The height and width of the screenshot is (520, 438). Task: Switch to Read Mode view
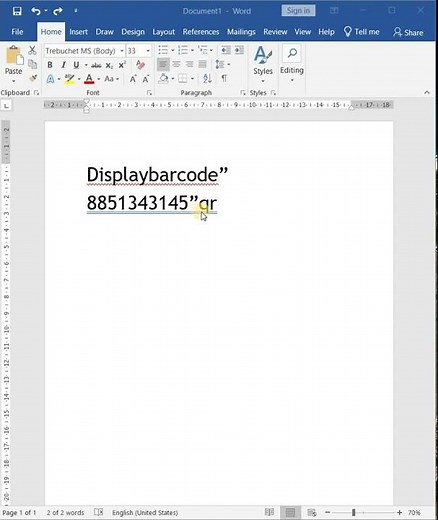pos(269,512)
